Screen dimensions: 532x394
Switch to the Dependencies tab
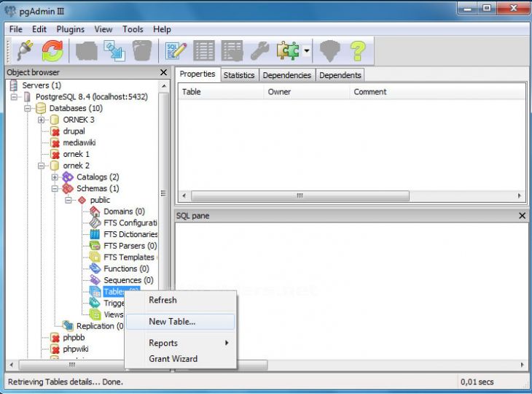click(286, 75)
